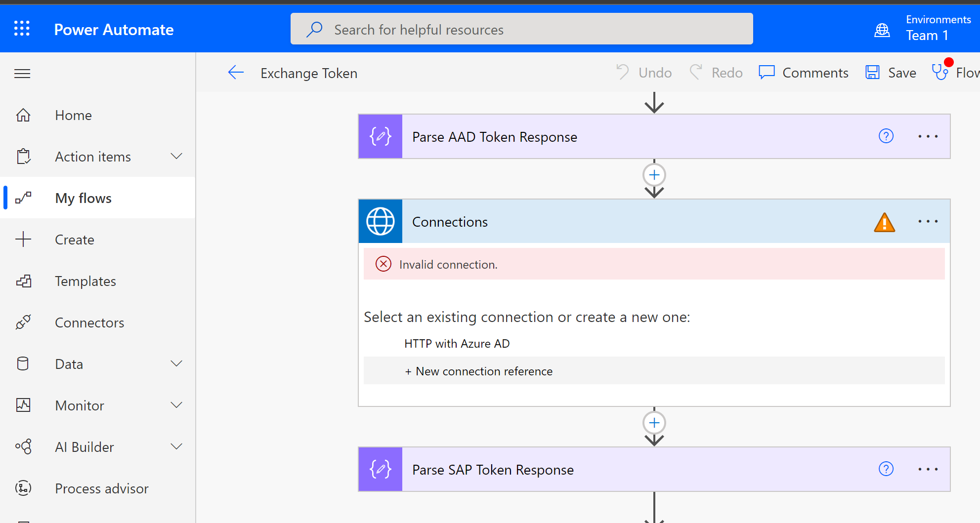Click the Monitor chart icon
980x523 pixels.
coord(23,405)
